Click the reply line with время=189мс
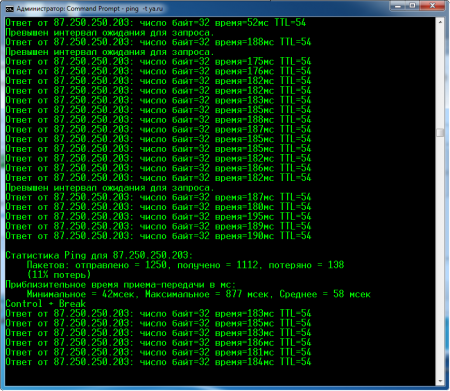This screenshot has width=450, height=391. (158, 226)
